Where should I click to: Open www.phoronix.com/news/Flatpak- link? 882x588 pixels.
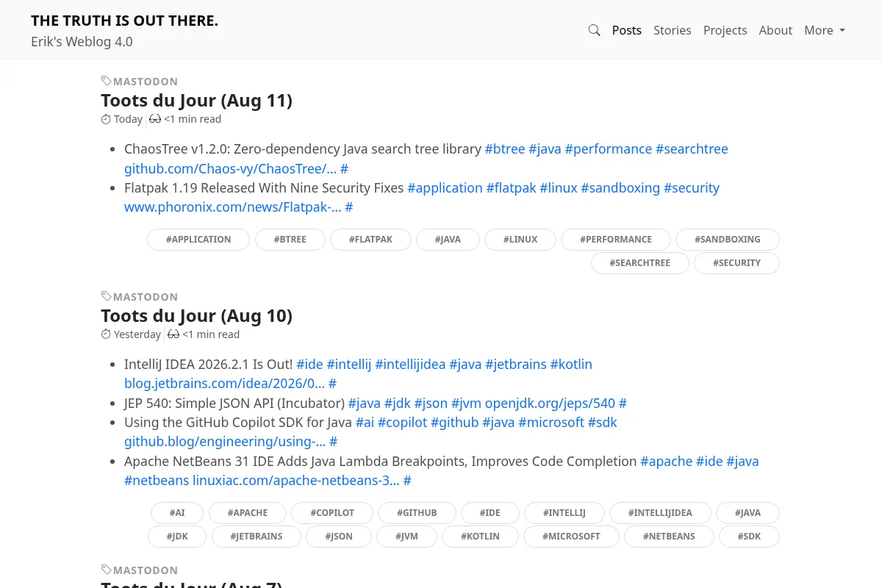233,207
